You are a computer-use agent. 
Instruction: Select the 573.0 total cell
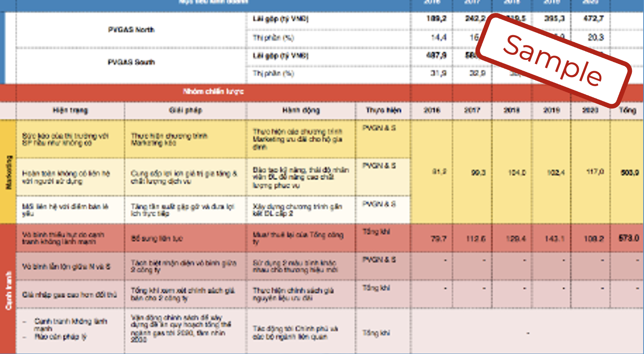tap(628, 238)
